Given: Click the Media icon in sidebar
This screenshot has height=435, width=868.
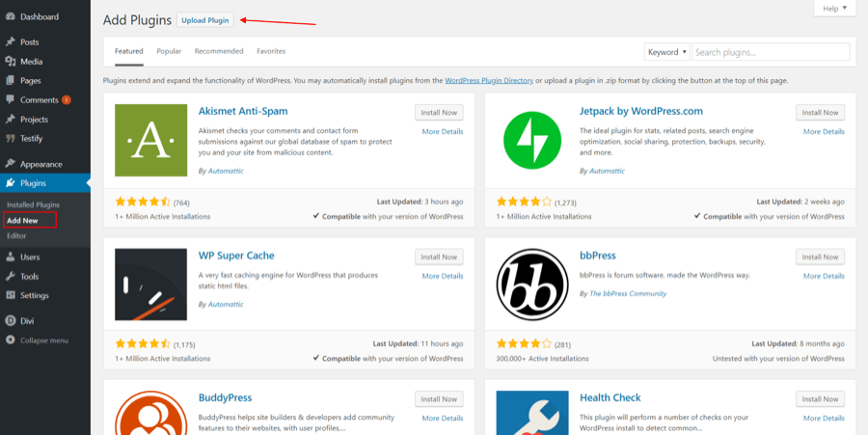Looking at the screenshot, I should click(10, 62).
